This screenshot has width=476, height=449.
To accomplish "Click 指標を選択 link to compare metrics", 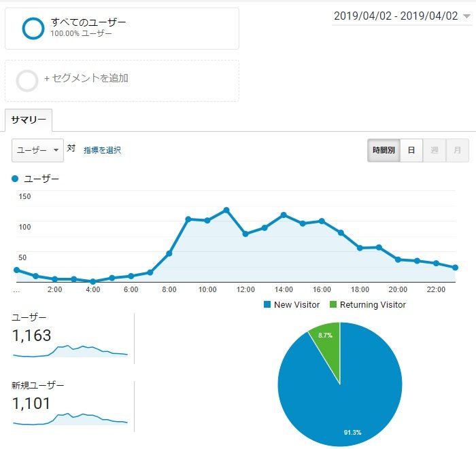I will (x=102, y=150).
